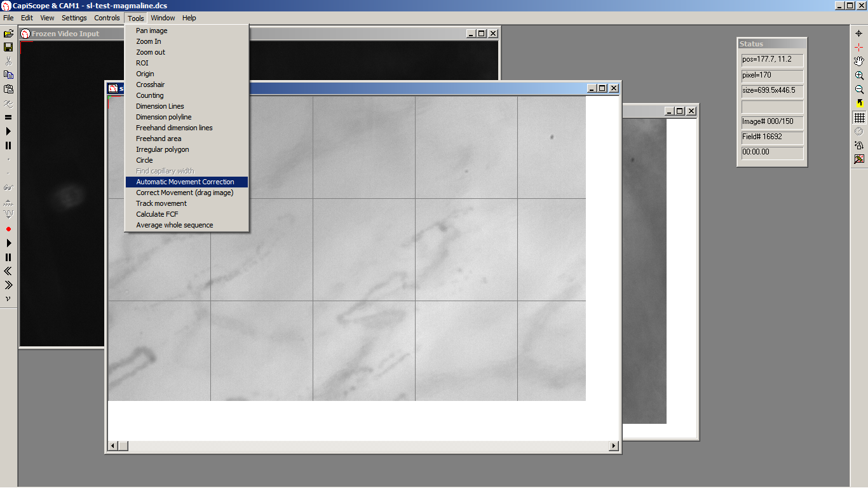This screenshot has height=488, width=868.
Task: Choose Zoom out menu entry
Action: click(186, 52)
